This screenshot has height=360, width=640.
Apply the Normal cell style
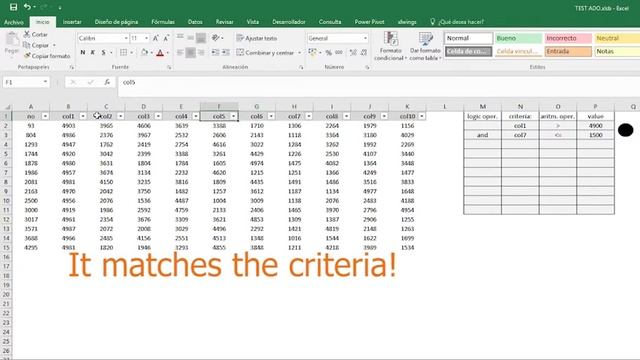pyautogui.click(x=468, y=38)
